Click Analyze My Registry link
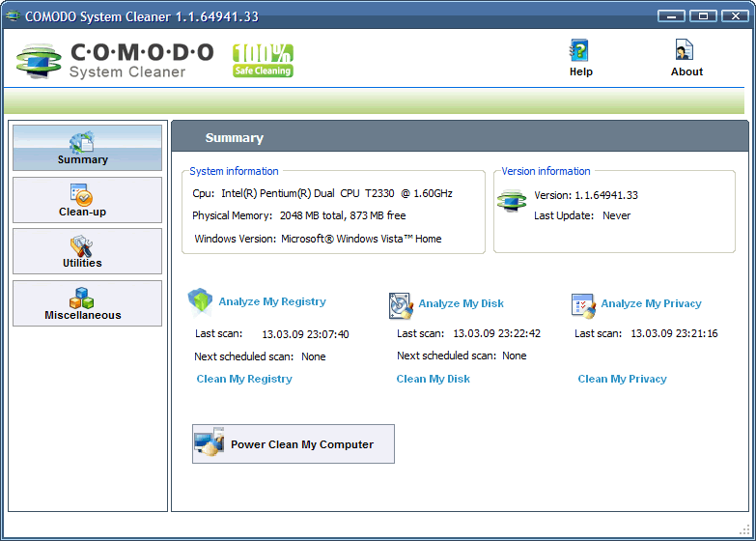The width and height of the screenshot is (756, 541). coord(272,301)
